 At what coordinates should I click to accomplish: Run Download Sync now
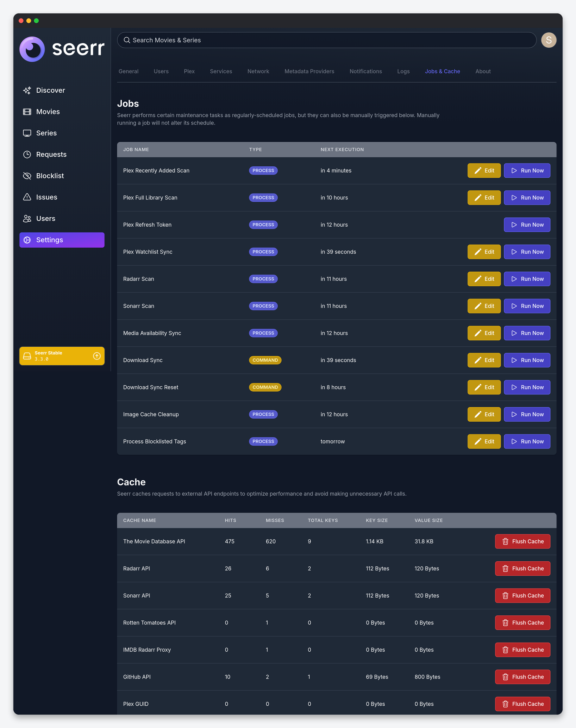coord(527,360)
